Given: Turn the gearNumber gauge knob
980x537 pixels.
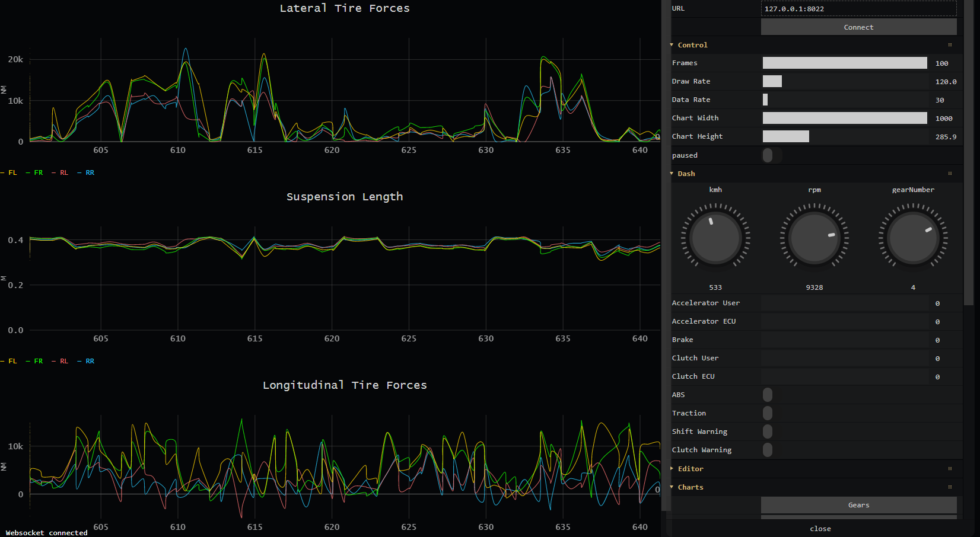Looking at the screenshot, I should click(913, 237).
